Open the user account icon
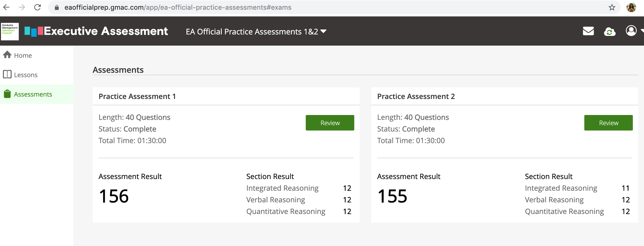Viewport: 644px width, 246px height. click(631, 31)
